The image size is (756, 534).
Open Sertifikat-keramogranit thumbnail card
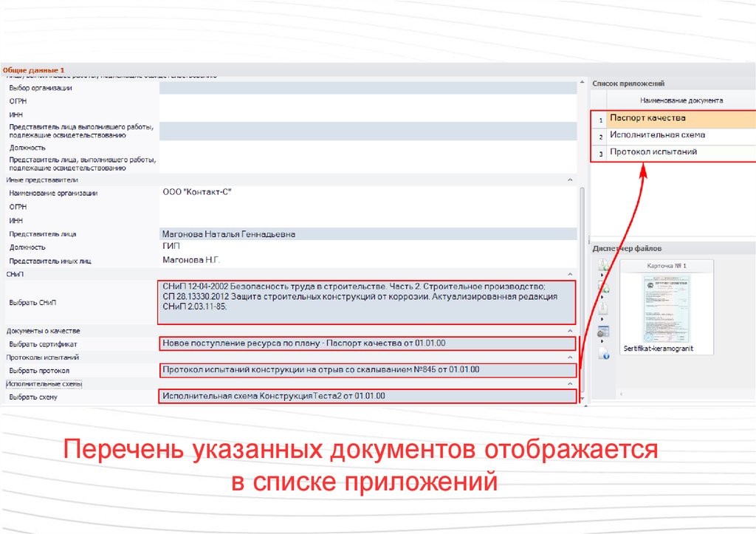pyautogui.click(x=667, y=307)
